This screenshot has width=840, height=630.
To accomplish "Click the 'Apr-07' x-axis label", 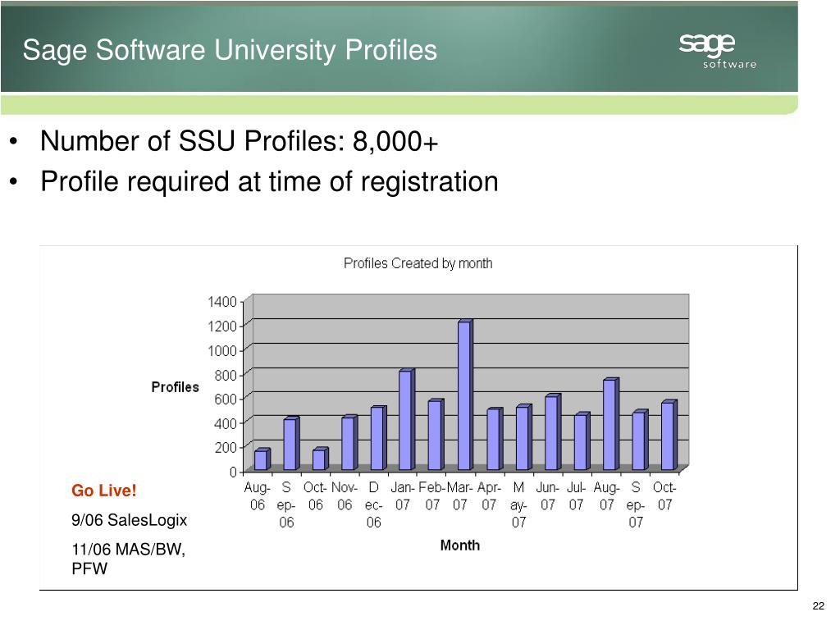I will 489,496.
